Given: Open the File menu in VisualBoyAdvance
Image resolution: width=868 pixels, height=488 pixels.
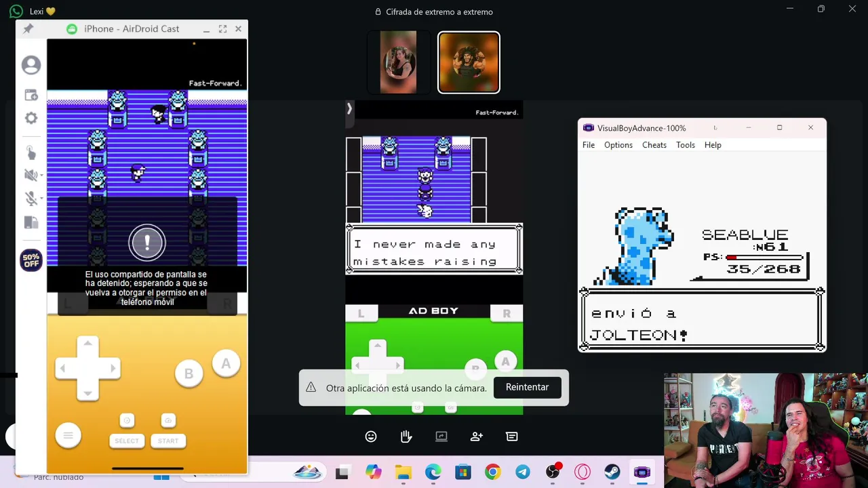Looking at the screenshot, I should point(589,145).
